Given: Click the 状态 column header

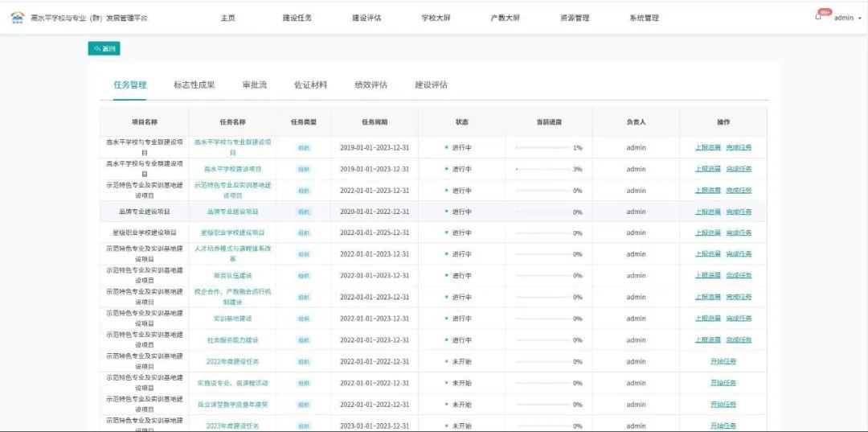Looking at the screenshot, I should coord(461,121).
